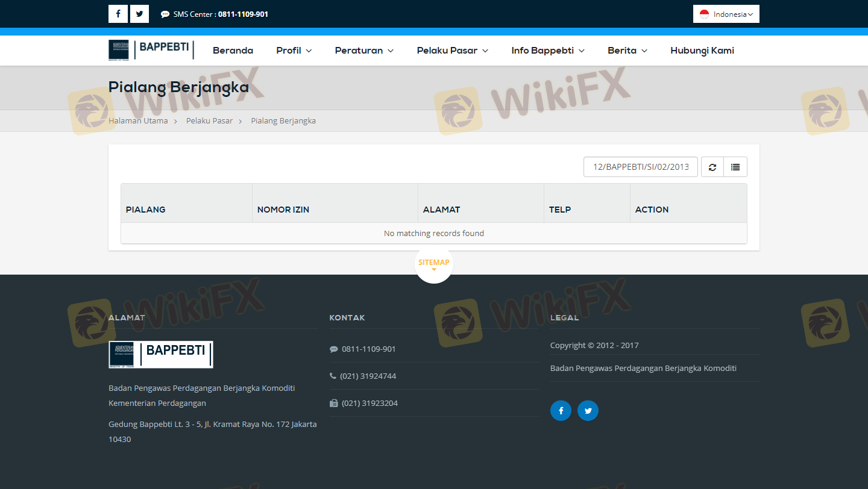Click the Twitter icon in top bar
868x489 pixels.
pyautogui.click(x=139, y=14)
